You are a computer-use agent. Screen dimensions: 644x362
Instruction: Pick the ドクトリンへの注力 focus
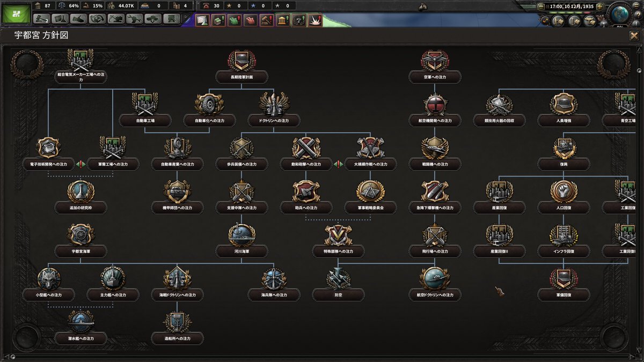click(274, 109)
